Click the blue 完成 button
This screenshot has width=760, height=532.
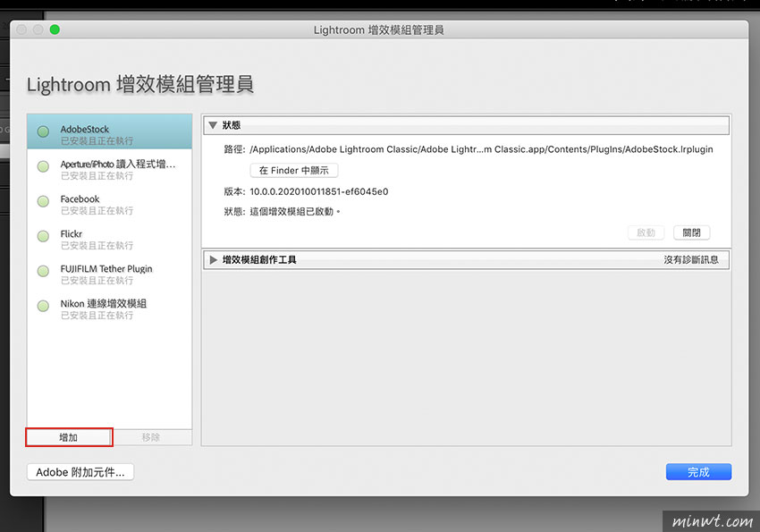[x=698, y=472]
